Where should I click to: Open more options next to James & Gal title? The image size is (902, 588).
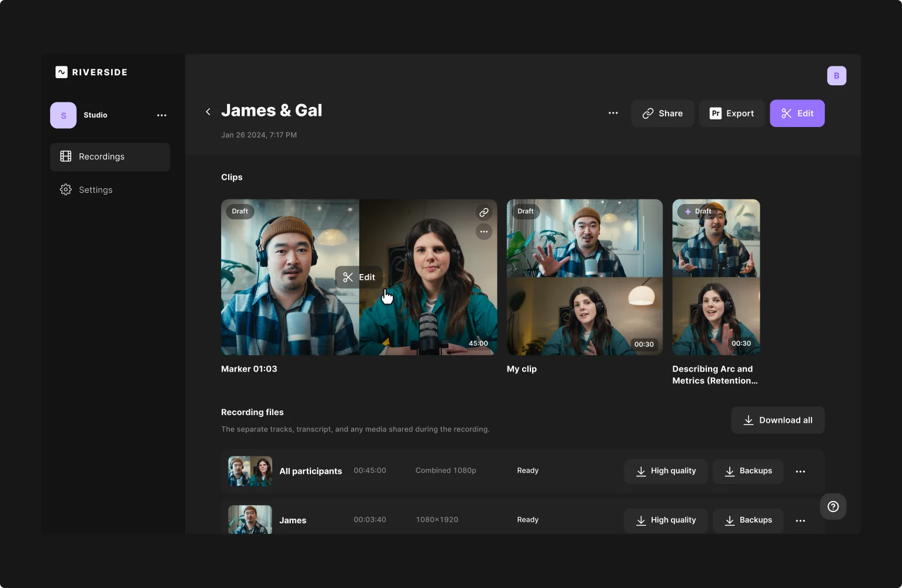(613, 113)
